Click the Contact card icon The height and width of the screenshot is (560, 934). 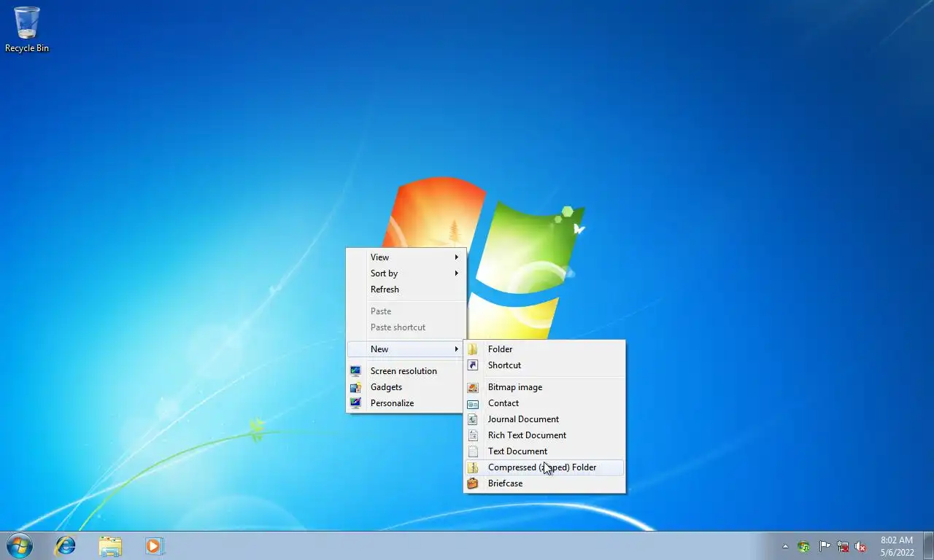[x=473, y=403]
